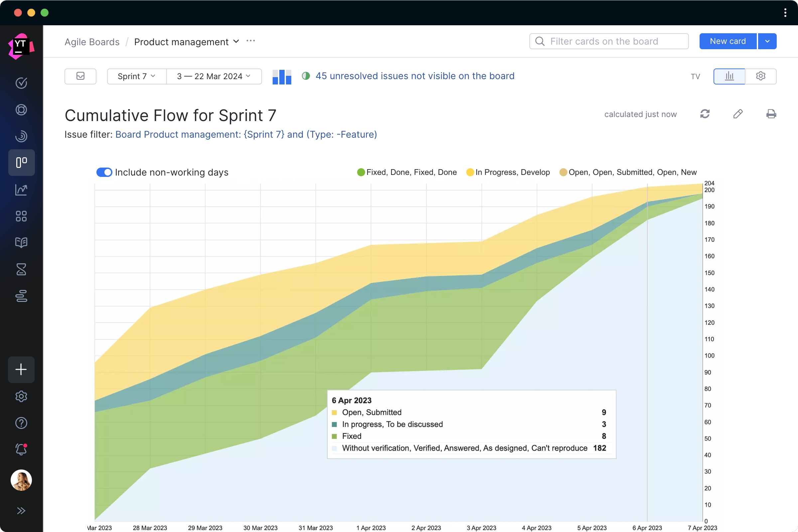Open the Sprint 7 dropdown
This screenshot has width=798, height=532.
136,76
